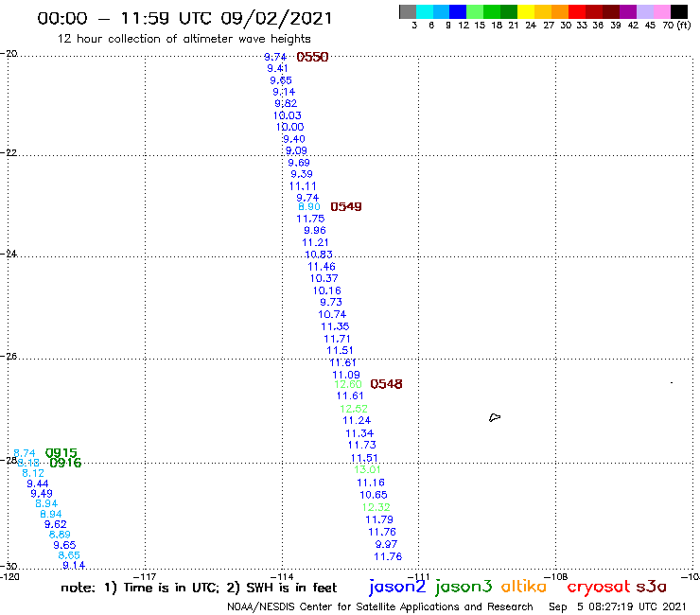Select the lavender swatch in the color scale
The height and width of the screenshot is (615, 700).
pos(644,11)
